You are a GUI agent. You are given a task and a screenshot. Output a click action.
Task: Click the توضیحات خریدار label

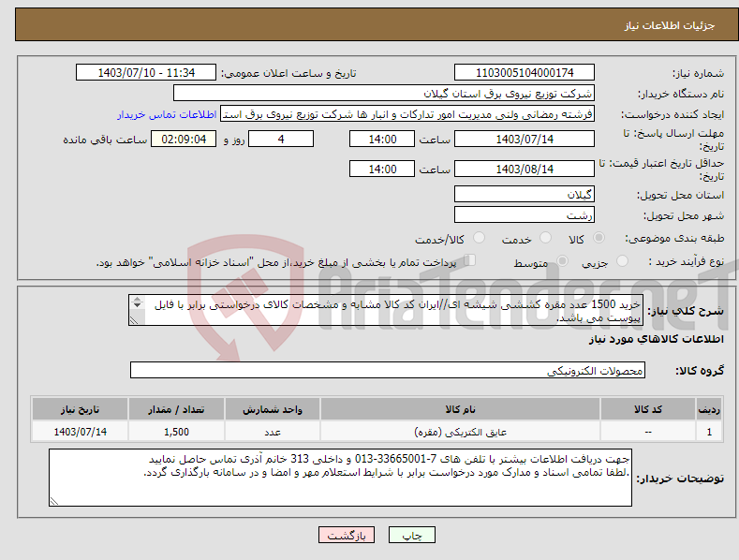(680, 479)
